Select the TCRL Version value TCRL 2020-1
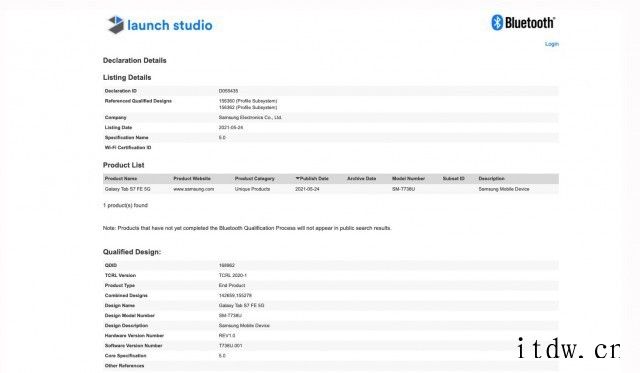This screenshot has width=640, height=373. [x=233, y=275]
